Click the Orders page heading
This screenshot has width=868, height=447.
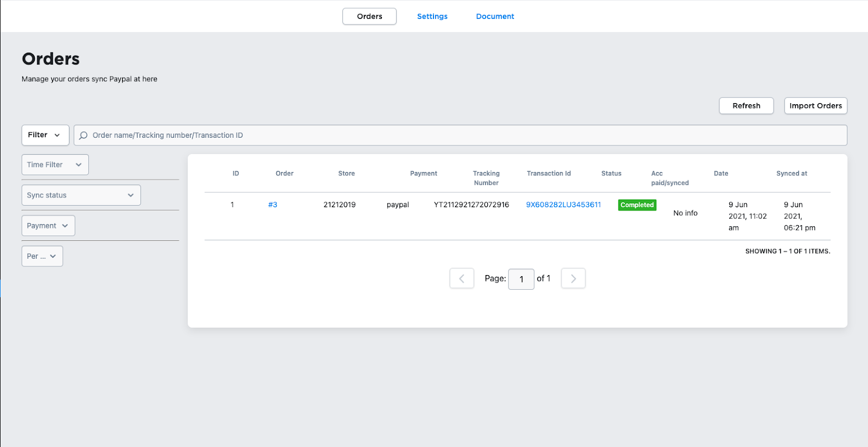(x=51, y=59)
